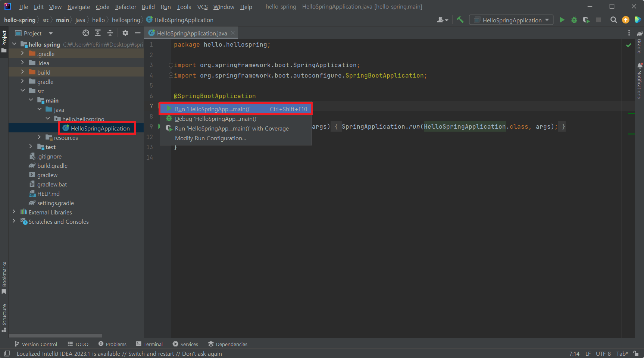Click Don't ask again link

coord(202,354)
